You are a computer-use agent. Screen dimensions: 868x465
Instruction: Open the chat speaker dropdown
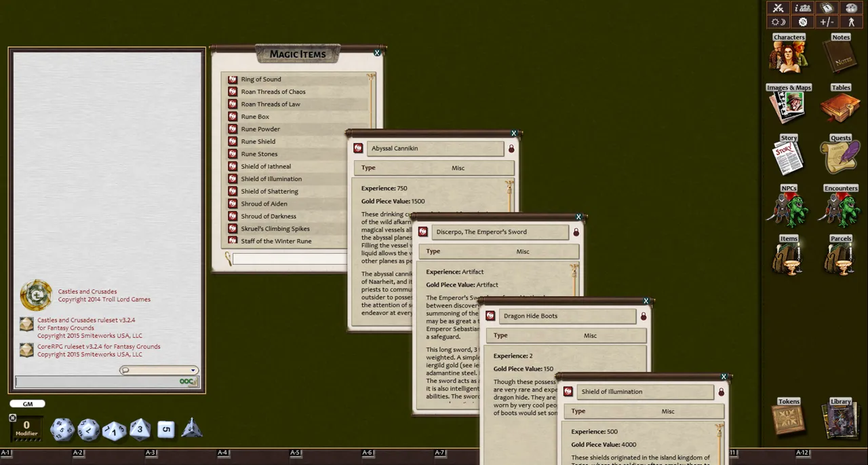click(159, 370)
